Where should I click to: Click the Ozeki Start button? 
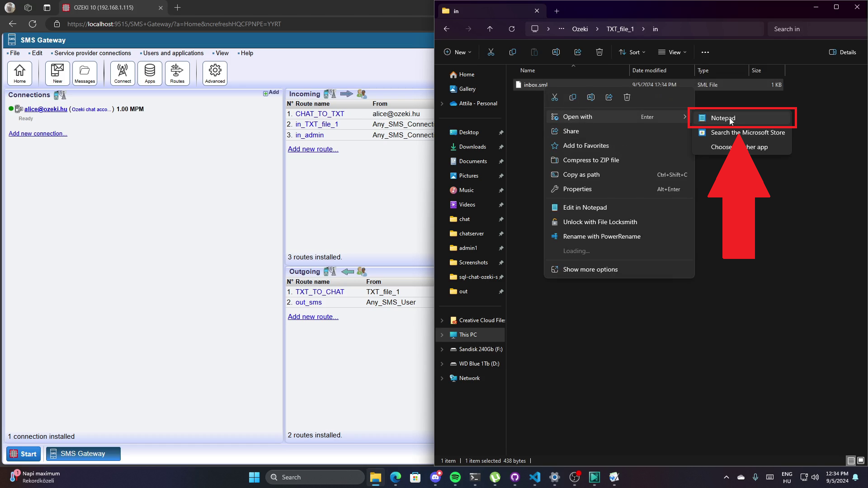[x=24, y=454]
